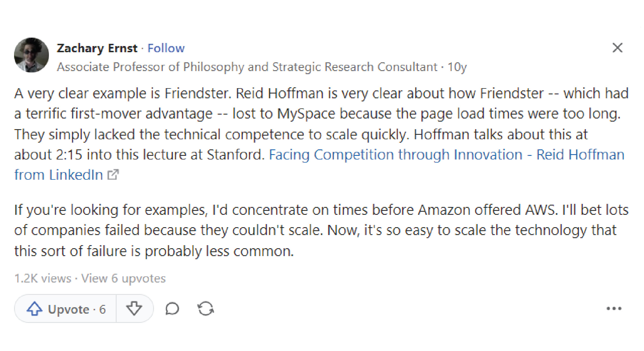Click the blue upvote arrow icon
This screenshot has width=644, height=351.
(34, 309)
